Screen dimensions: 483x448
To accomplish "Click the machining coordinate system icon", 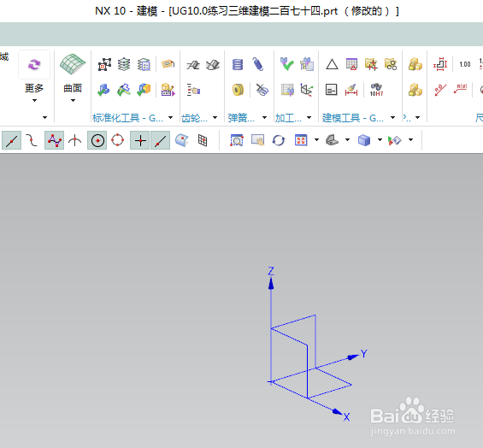I will click(x=307, y=90).
